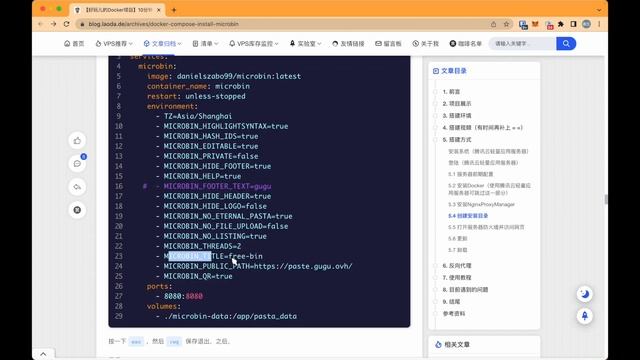The height and width of the screenshot is (360, 640).
Task: Click the flame icon next to 相关文章
Action: (x=438, y=344)
